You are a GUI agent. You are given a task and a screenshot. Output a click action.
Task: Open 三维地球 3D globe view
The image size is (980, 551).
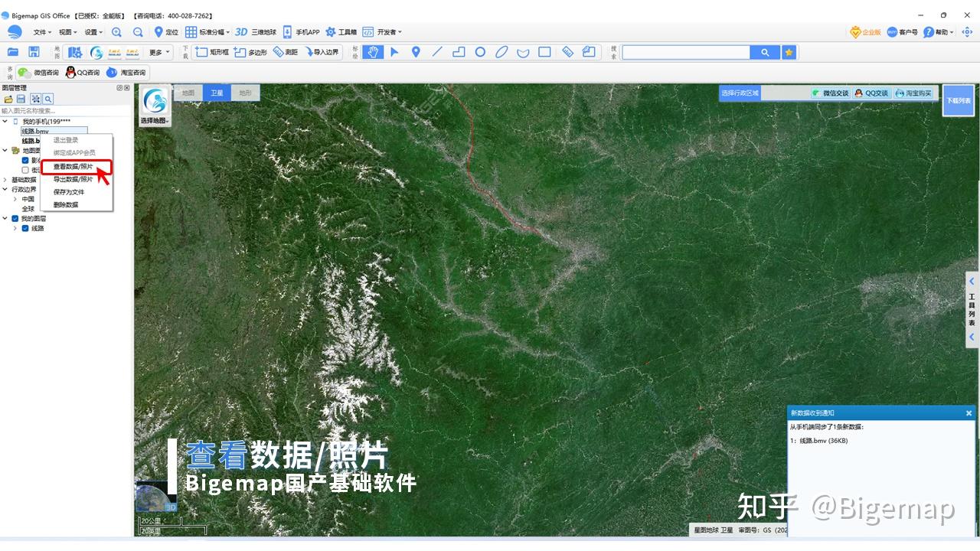[x=256, y=32]
